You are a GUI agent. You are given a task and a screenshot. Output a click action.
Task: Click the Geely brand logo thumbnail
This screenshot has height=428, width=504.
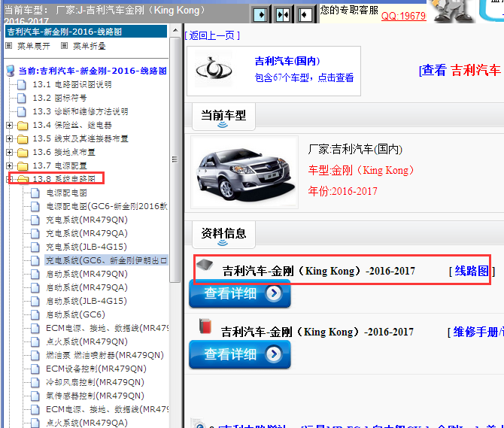click(x=214, y=70)
